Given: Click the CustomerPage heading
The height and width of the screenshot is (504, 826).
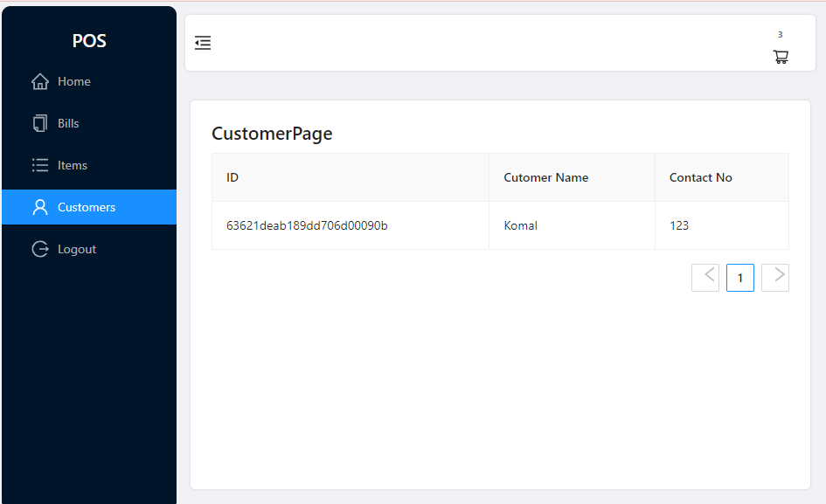Looking at the screenshot, I should point(272,134).
